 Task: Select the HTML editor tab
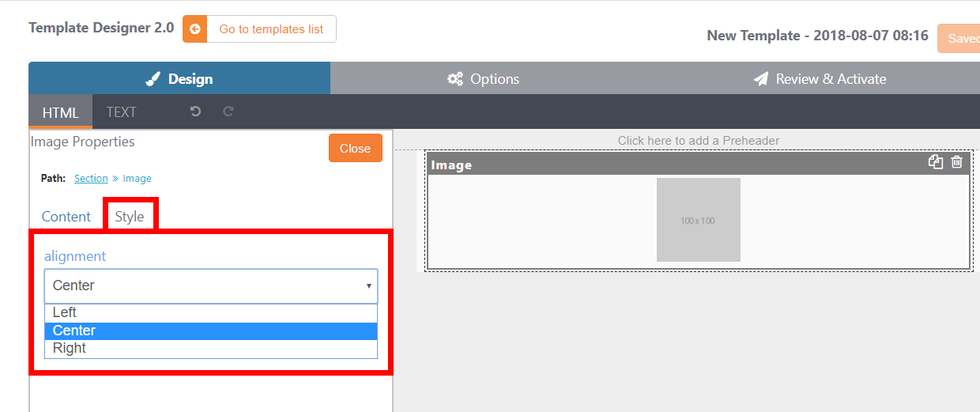[x=61, y=112]
